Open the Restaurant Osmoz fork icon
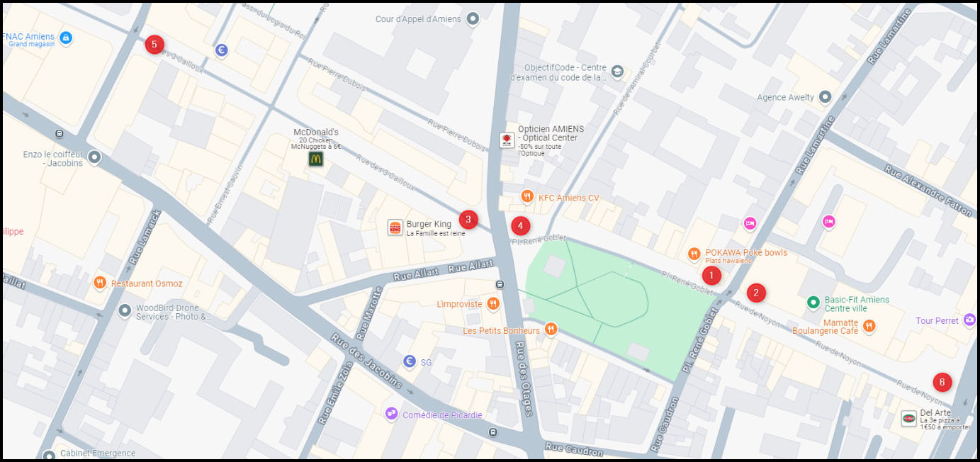980x462 pixels. (x=100, y=283)
